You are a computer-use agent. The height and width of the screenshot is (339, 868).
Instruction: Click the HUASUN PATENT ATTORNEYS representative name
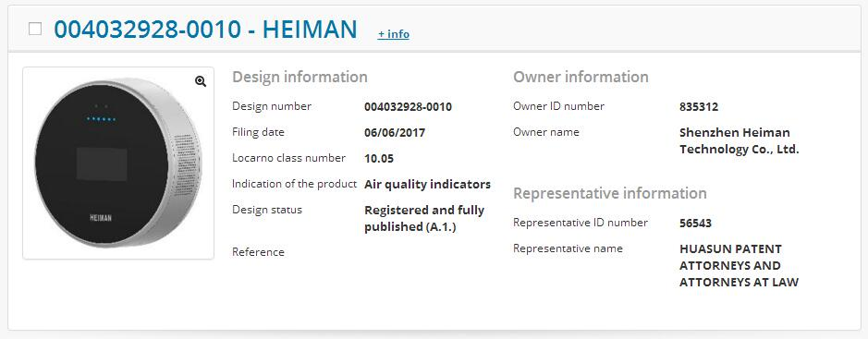(739, 265)
